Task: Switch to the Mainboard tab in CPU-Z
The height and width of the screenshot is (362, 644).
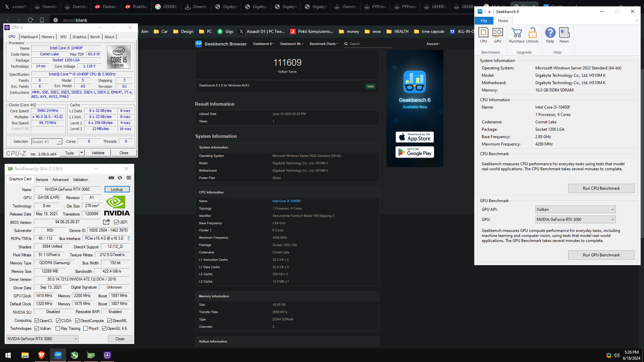Action: pyautogui.click(x=29, y=37)
